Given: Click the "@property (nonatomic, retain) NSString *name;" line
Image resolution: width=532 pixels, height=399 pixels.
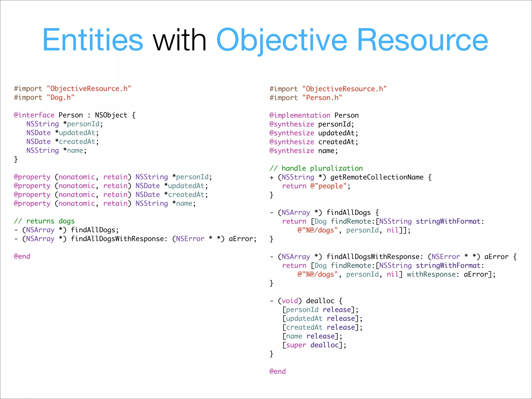Looking at the screenshot, I should (105, 204).
